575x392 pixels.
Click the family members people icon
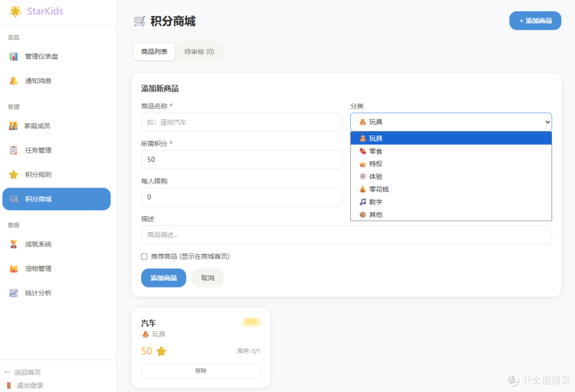coord(13,126)
